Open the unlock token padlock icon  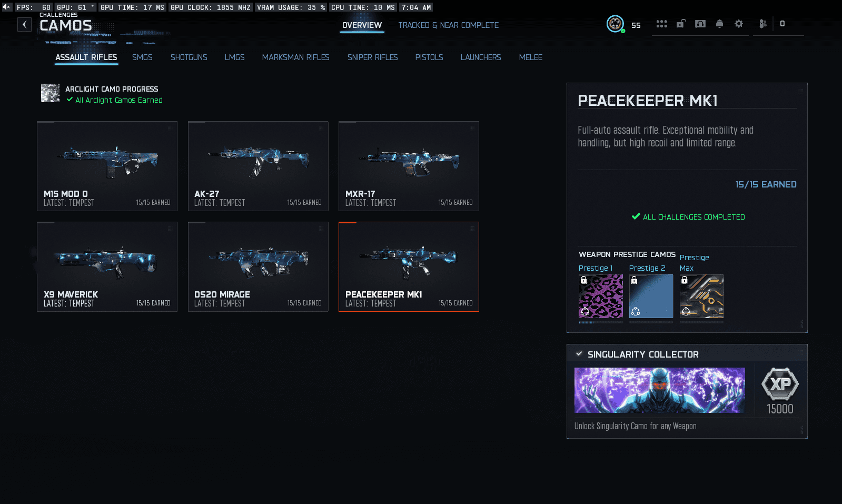[681, 24]
